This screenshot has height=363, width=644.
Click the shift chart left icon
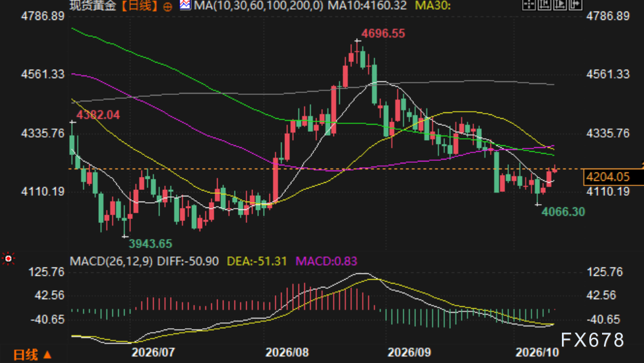[545, 5]
